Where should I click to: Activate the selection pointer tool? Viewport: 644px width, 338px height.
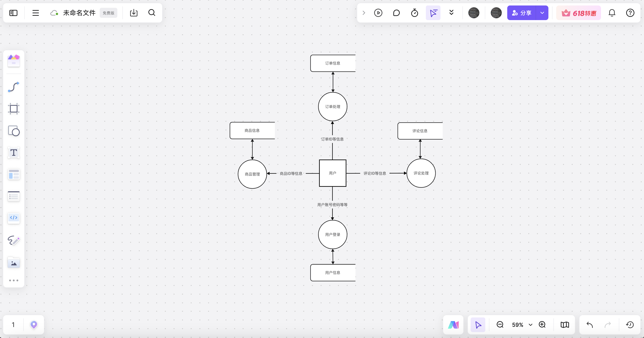[x=478, y=325]
